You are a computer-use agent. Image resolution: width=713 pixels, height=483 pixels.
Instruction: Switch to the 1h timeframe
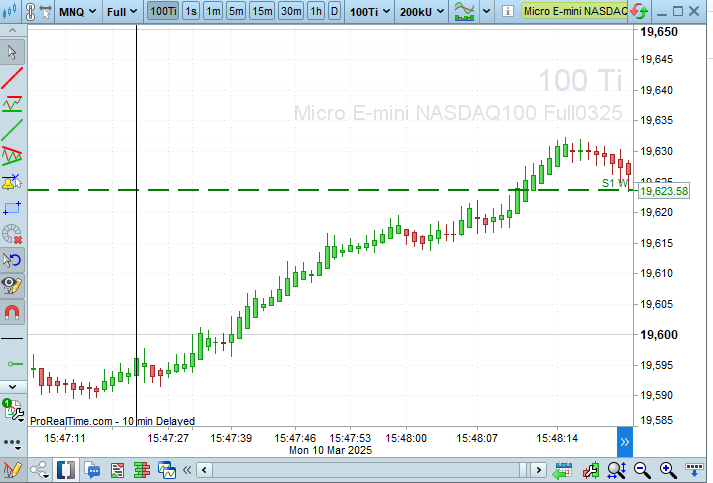(316, 11)
